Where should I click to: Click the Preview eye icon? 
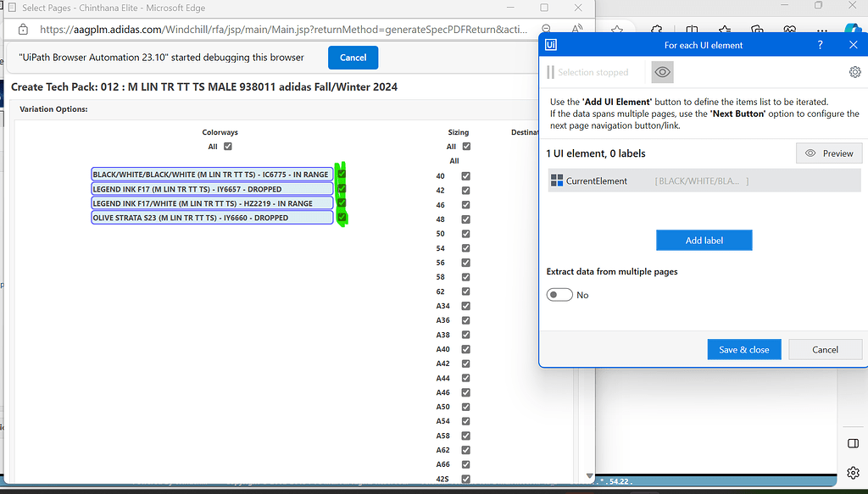pos(811,153)
